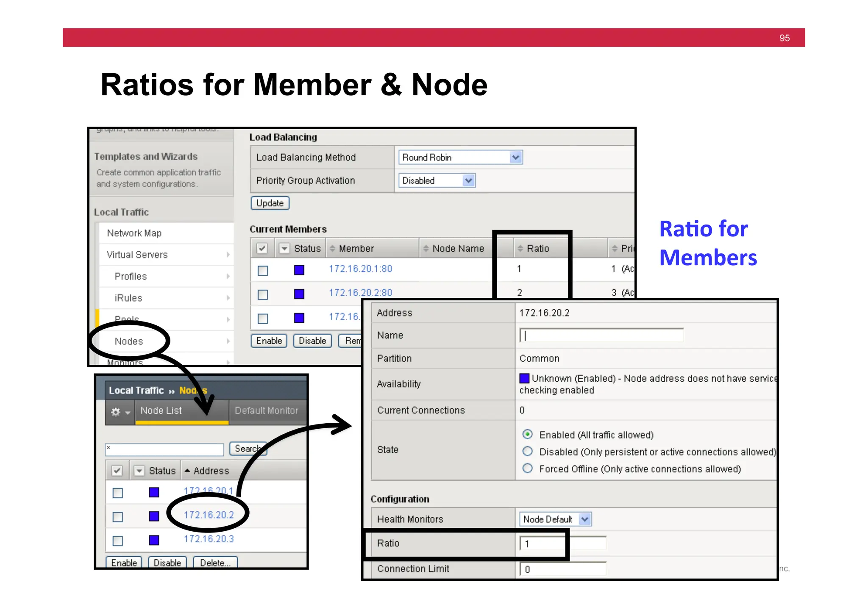Screen dimensions: 868x613
Task: Click iRules in Local Traffic menu
Action: point(128,298)
